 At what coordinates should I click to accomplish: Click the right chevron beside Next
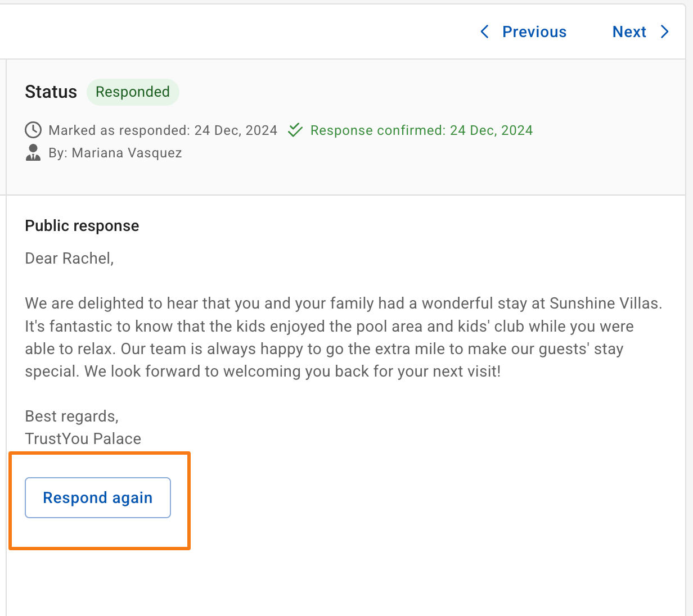pyautogui.click(x=665, y=31)
